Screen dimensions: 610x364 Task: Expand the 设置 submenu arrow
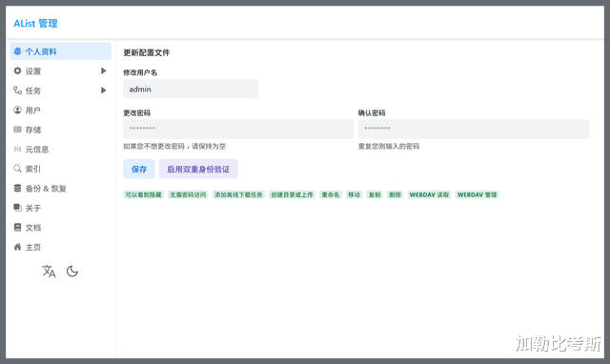104,71
